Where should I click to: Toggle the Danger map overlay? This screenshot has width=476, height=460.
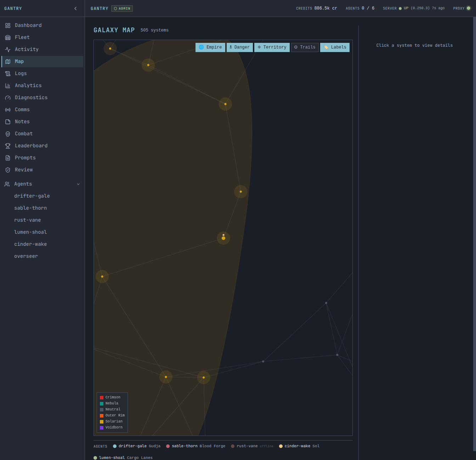coord(240,47)
